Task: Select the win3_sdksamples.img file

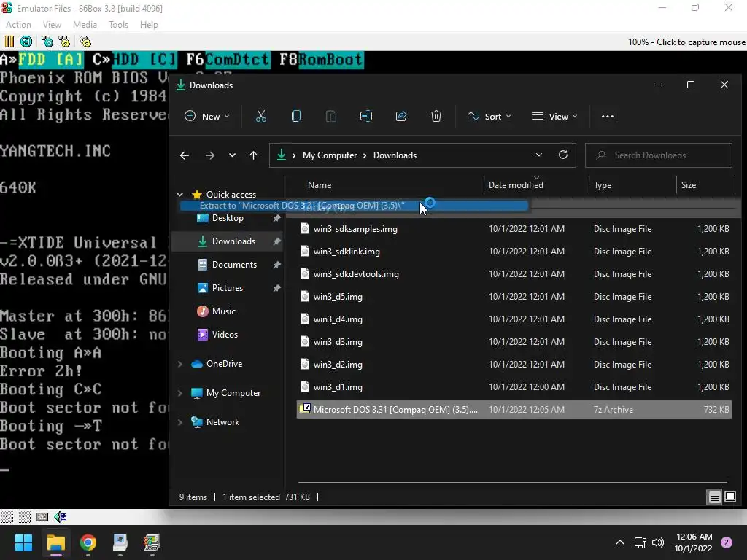Action: click(514, 228)
